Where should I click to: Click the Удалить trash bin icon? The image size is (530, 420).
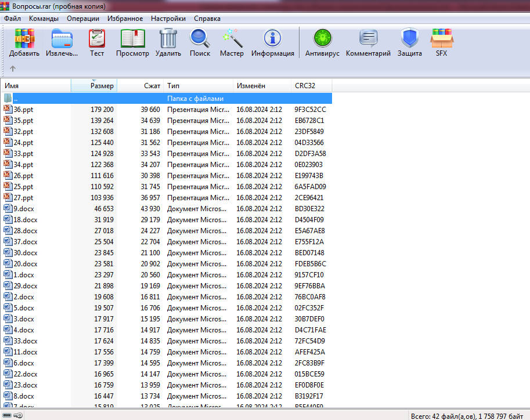tap(168, 39)
